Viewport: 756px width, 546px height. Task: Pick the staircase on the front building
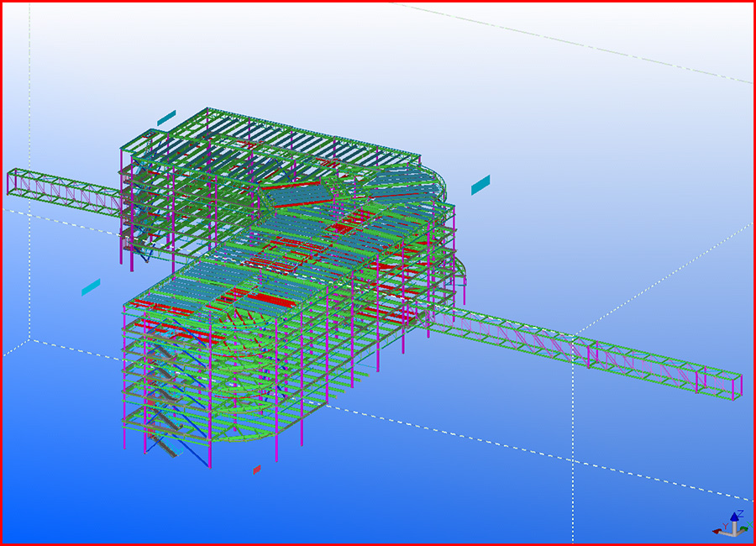pyautogui.click(x=164, y=395)
